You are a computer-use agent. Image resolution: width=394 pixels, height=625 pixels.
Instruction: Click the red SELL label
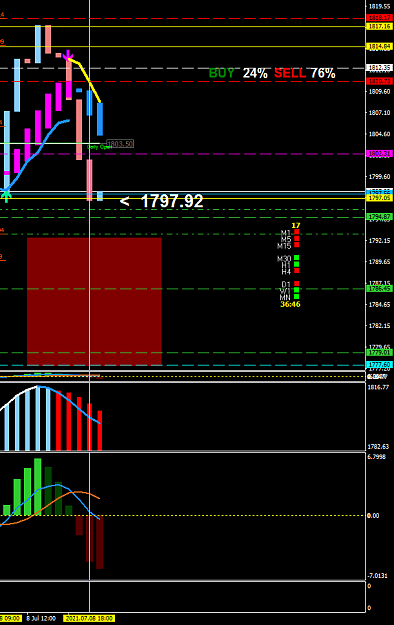pyautogui.click(x=290, y=73)
